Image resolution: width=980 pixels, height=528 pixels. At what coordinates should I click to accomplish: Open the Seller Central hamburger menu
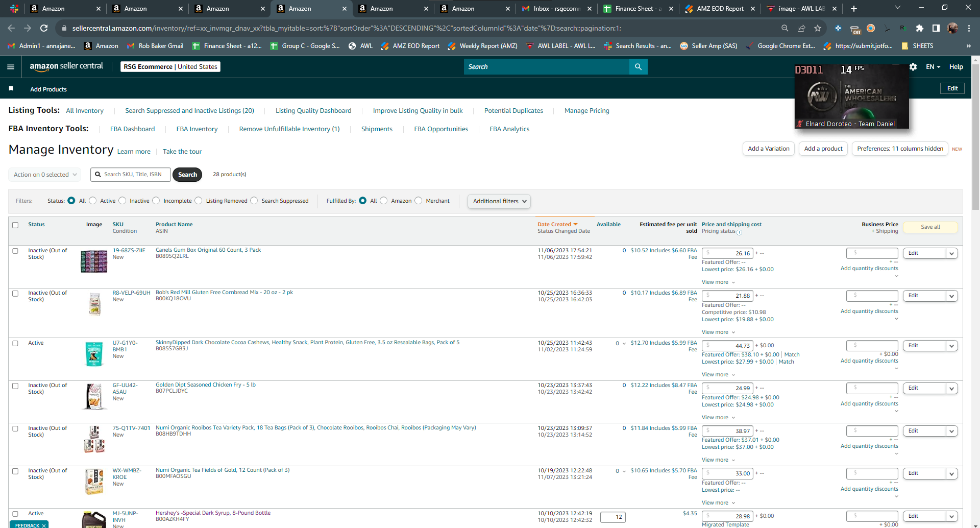pos(11,67)
